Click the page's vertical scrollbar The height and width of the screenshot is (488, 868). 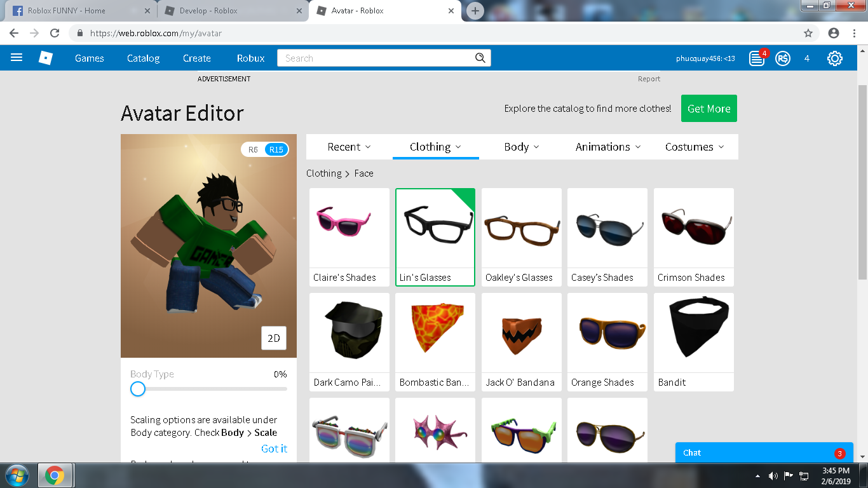point(862,181)
